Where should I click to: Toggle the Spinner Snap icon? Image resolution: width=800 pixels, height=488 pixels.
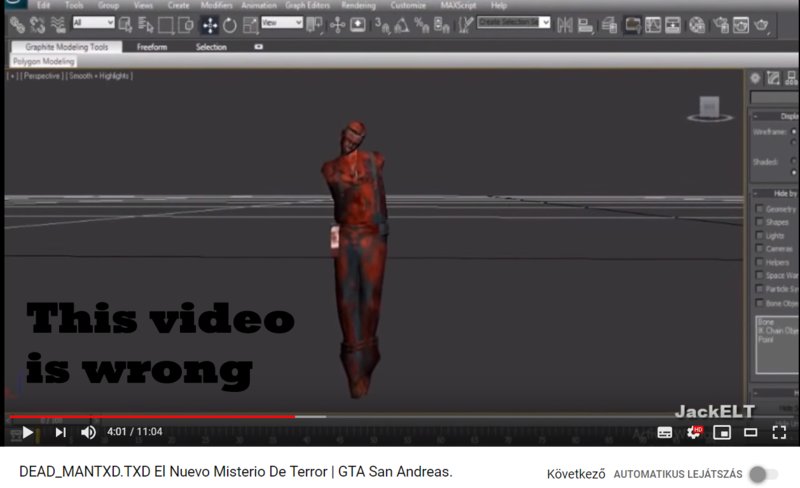441,25
